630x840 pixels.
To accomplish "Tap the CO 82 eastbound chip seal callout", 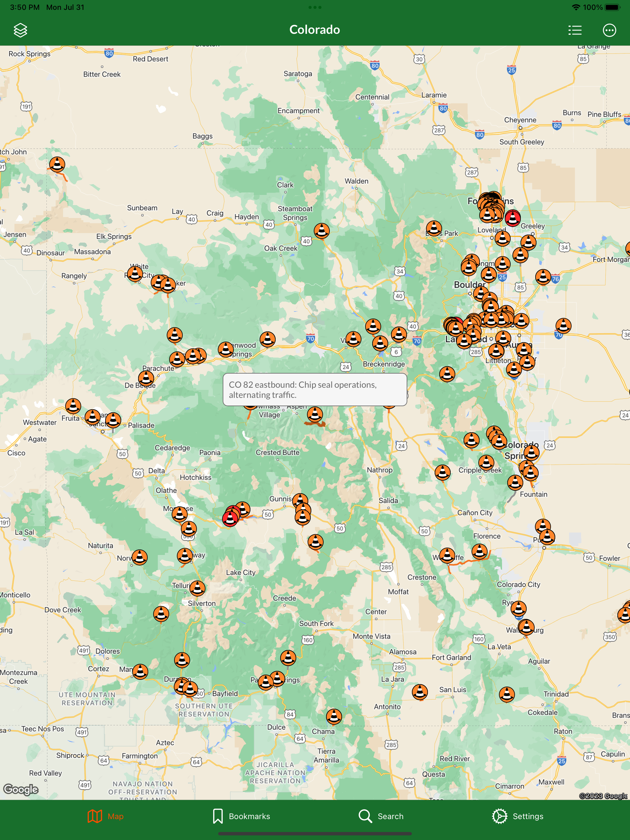I will click(x=315, y=390).
